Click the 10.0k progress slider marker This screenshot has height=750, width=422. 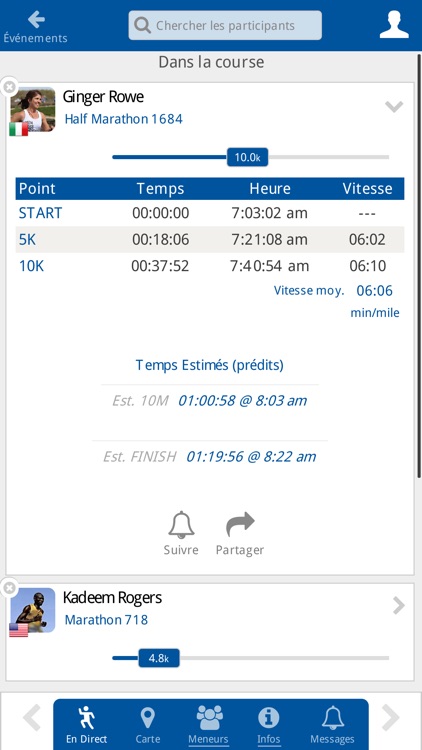pos(247,157)
